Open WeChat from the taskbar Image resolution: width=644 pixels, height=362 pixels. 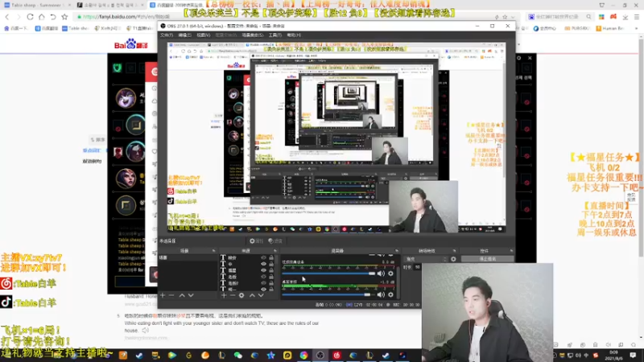coord(237,355)
